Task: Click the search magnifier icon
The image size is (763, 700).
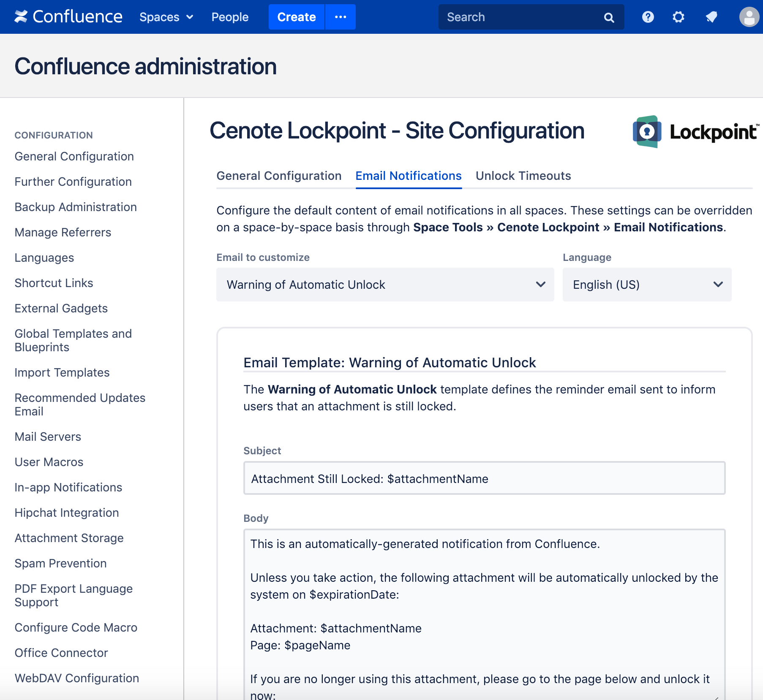Action: click(609, 17)
